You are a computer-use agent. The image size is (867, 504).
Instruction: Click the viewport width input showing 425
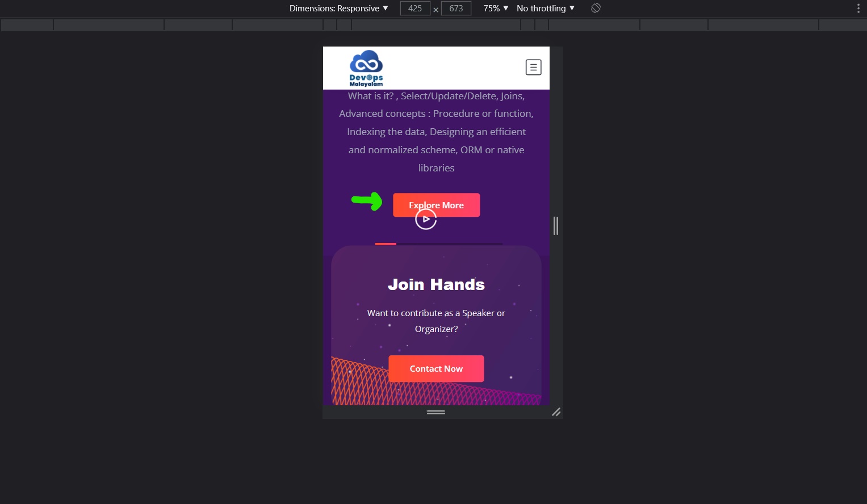coord(414,8)
